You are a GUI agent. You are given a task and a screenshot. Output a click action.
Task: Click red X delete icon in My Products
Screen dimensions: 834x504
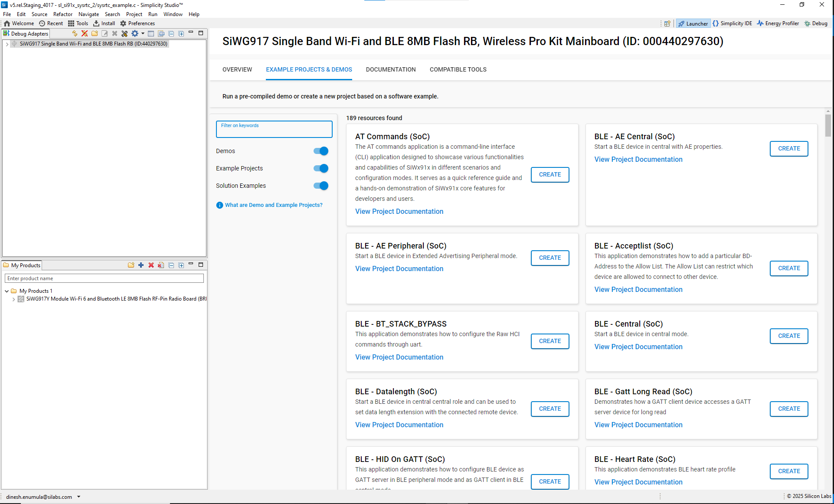coord(151,265)
